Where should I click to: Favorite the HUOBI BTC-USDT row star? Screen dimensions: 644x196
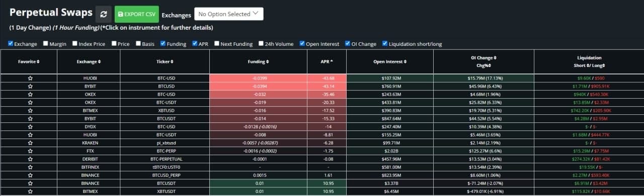pos(30,135)
